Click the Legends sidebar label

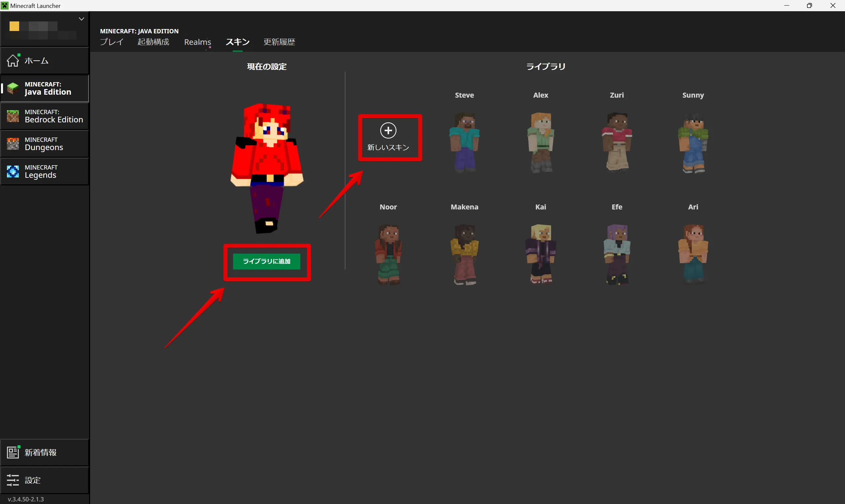40,175
